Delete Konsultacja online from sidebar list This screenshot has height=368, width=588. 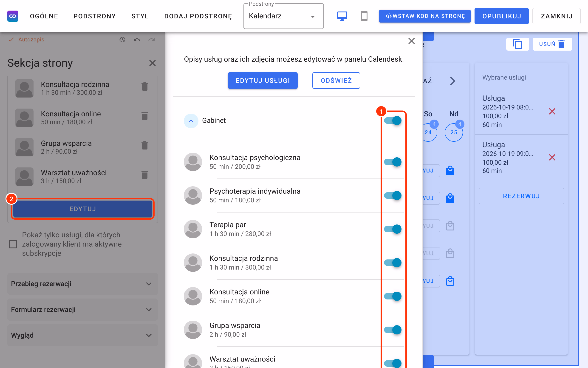pos(144,116)
